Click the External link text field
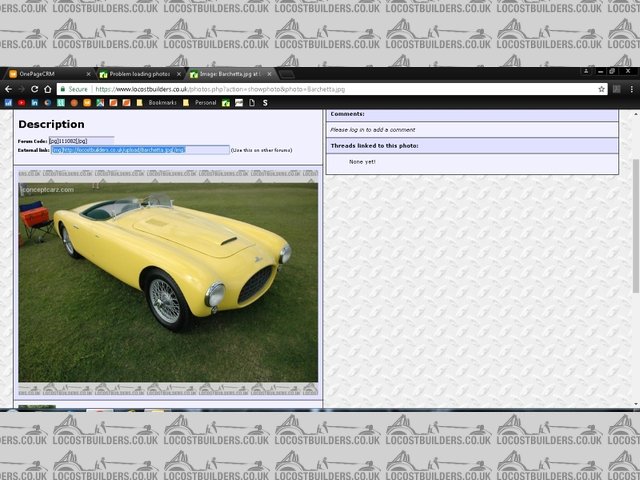The height and width of the screenshot is (480, 640). click(140, 150)
